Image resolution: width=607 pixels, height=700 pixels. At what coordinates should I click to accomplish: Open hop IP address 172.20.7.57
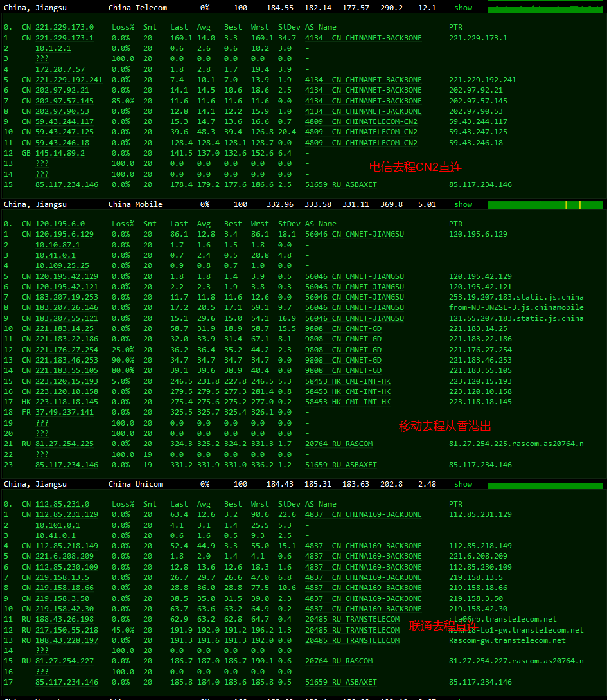tap(60, 69)
